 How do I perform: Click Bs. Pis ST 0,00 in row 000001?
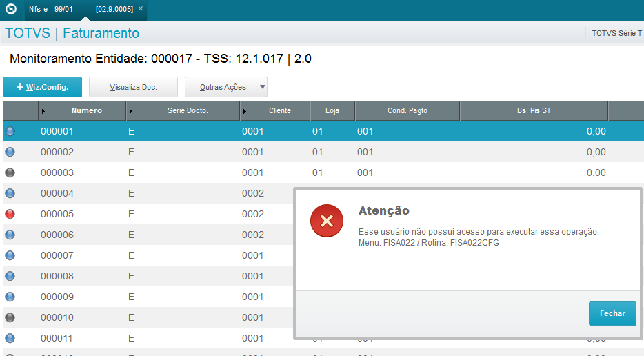coord(596,131)
